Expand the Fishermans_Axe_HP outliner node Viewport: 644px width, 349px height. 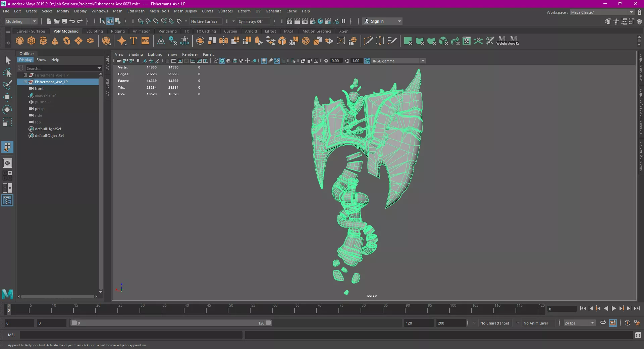(x=25, y=75)
